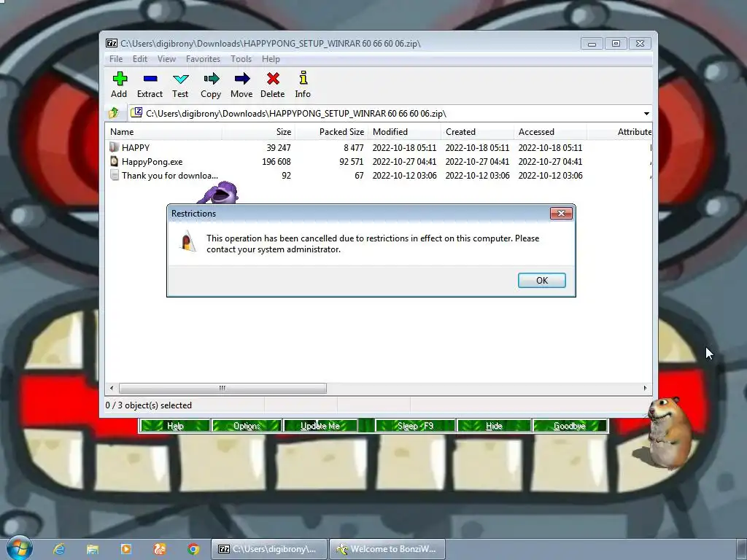This screenshot has height=560, width=747.
Task: Select the Thank you for download text file icon
Action: pyautogui.click(x=114, y=175)
